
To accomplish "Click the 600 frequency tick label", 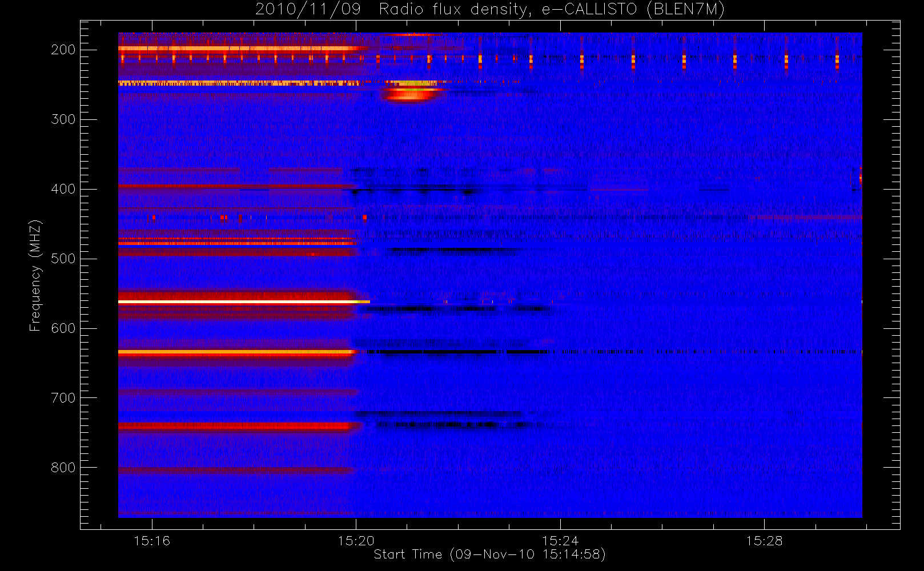I will click(x=63, y=328).
